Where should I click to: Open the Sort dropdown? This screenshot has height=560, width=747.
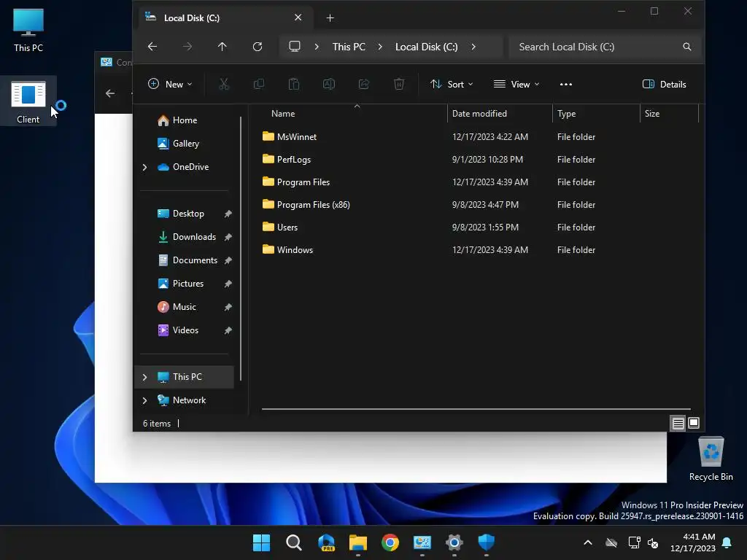[451, 85]
